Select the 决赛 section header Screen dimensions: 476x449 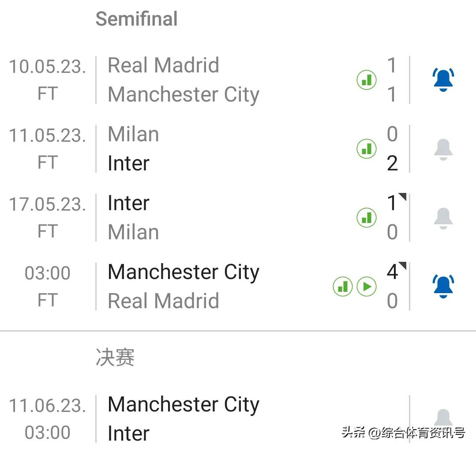coord(115,357)
